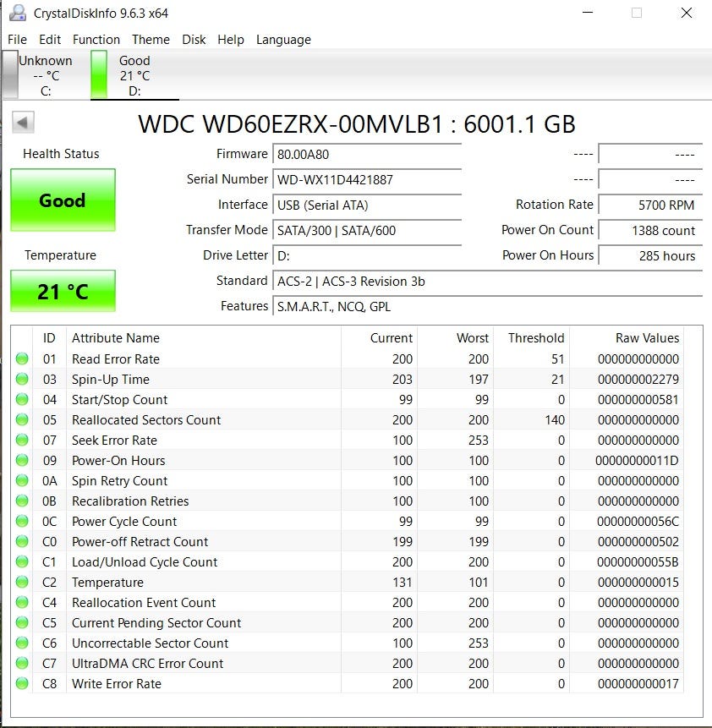The image size is (712, 728).
Task: Click the Serial Number field
Action: pos(367,180)
